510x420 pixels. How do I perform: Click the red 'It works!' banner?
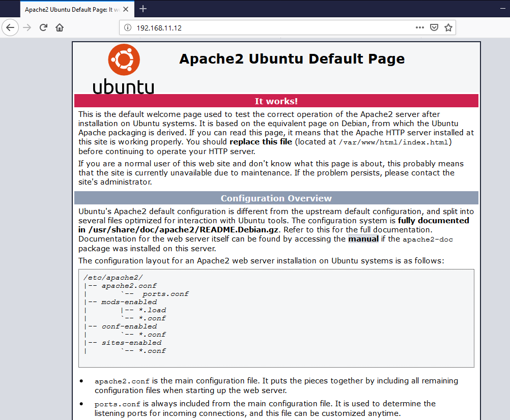click(x=276, y=101)
